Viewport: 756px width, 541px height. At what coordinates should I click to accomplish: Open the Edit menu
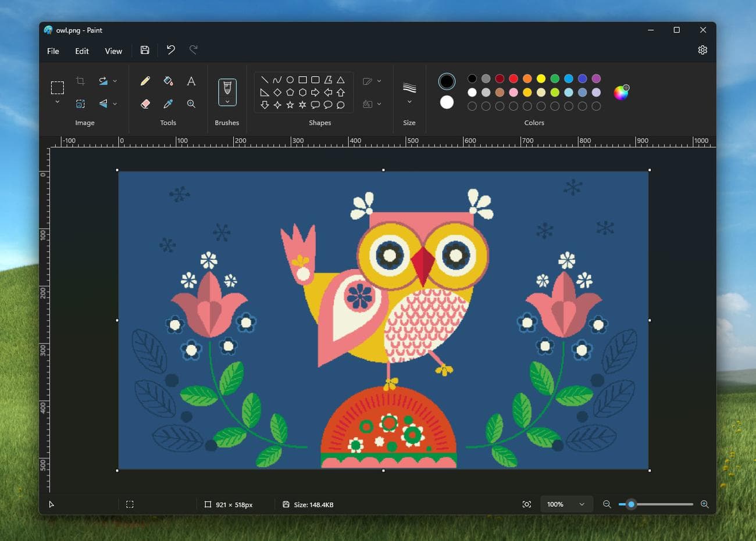pos(81,51)
